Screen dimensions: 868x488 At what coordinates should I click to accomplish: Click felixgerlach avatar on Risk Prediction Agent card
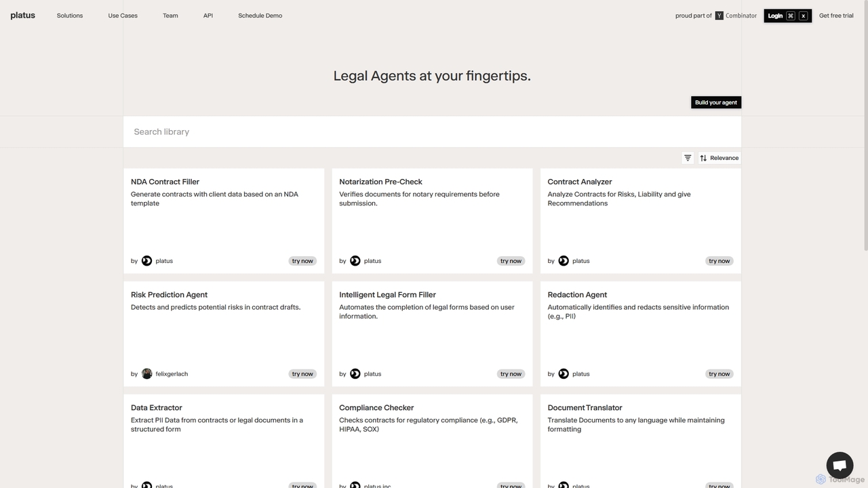(x=146, y=373)
